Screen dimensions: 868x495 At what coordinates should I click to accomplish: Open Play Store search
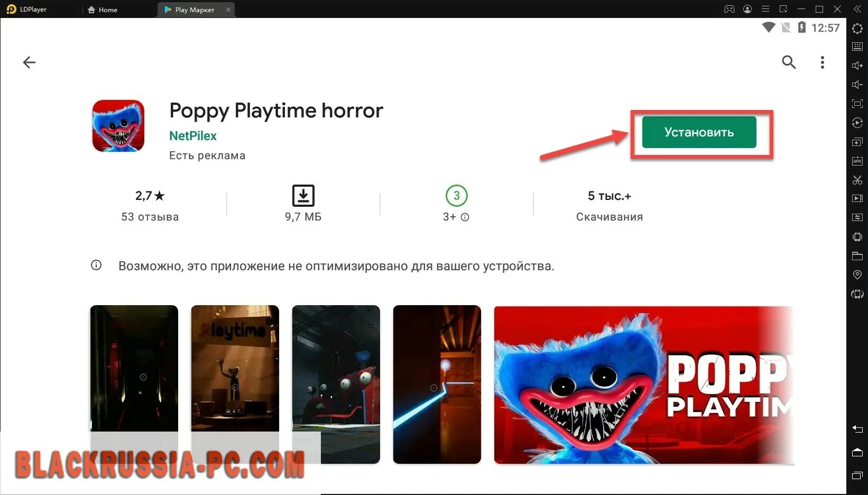(789, 62)
